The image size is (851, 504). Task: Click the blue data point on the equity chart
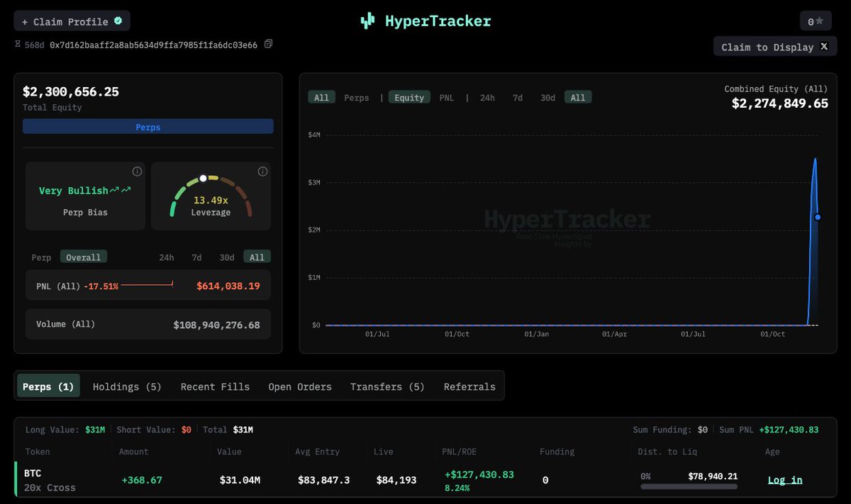817,218
